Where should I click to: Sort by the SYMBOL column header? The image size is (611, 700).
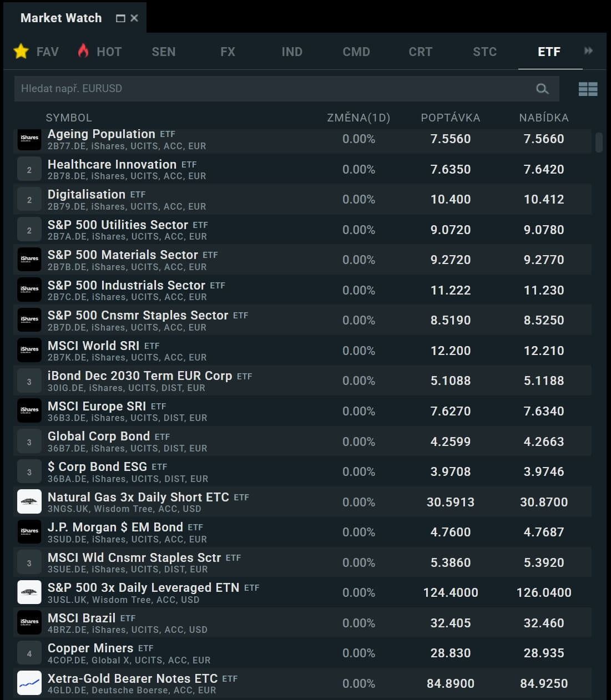point(69,118)
